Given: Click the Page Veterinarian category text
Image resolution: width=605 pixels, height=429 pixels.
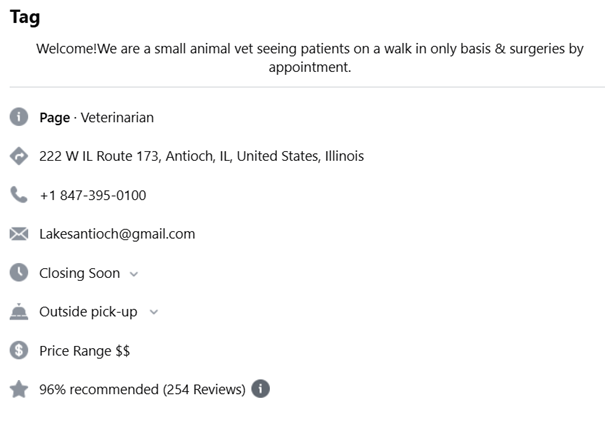Looking at the screenshot, I should click(x=96, y=117).
